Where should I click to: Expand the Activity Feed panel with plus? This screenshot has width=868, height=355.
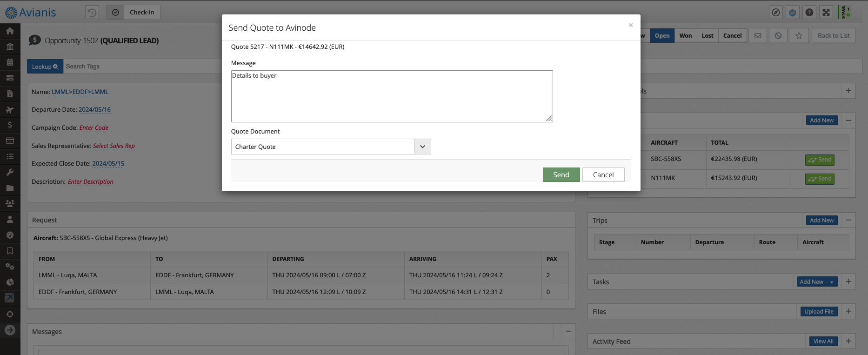[x=848, y=341]
